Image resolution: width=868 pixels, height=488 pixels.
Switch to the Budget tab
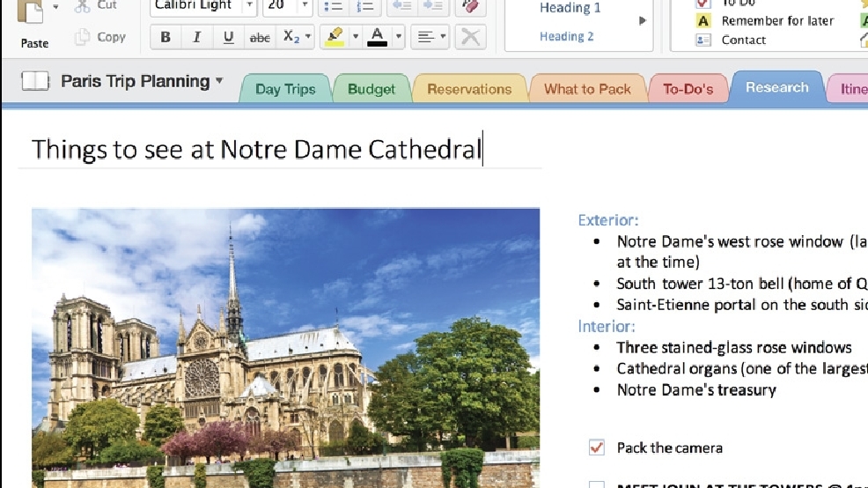point(371,89)
